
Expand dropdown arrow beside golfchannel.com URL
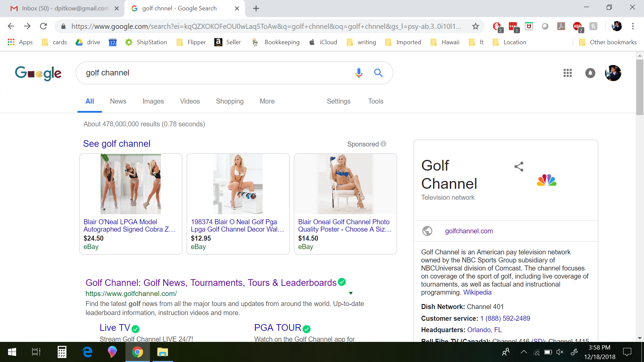click(351, 293)
